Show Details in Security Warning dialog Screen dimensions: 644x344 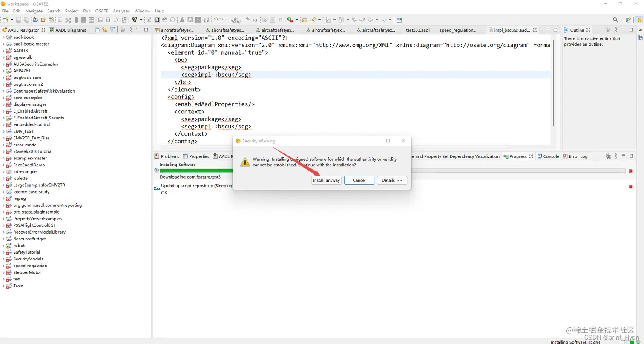click(x=392, y=180)
